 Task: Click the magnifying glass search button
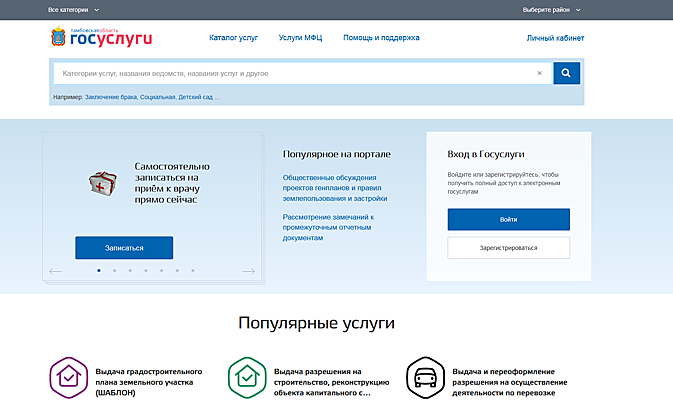[x=566, y=73]
